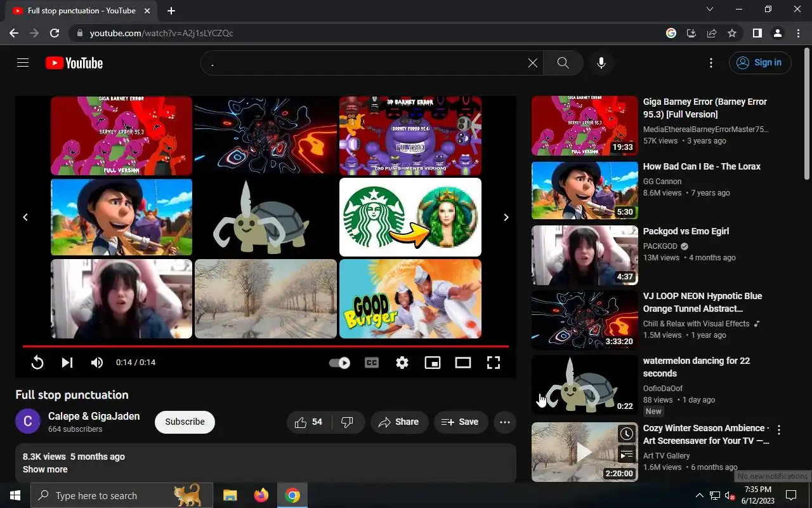Screen dimensions: 812x508
Task: Dislike the video
Action: tap(348, 422)
